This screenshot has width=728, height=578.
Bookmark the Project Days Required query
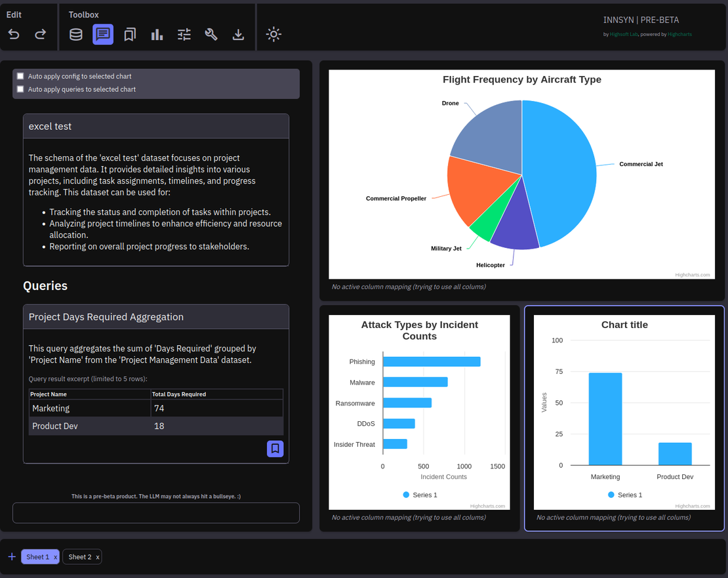pos(275,449)
